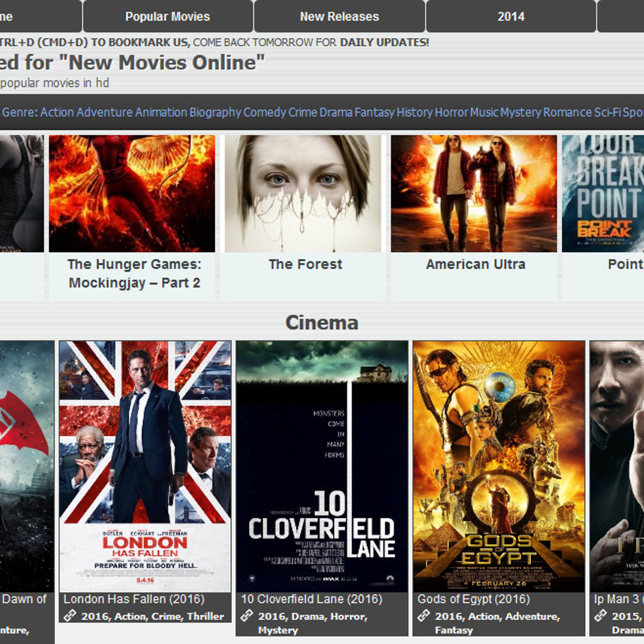Click the 'New Movies Online' heading
The image size is (644, 644).
pyautogui.click(x=132, y=63)
